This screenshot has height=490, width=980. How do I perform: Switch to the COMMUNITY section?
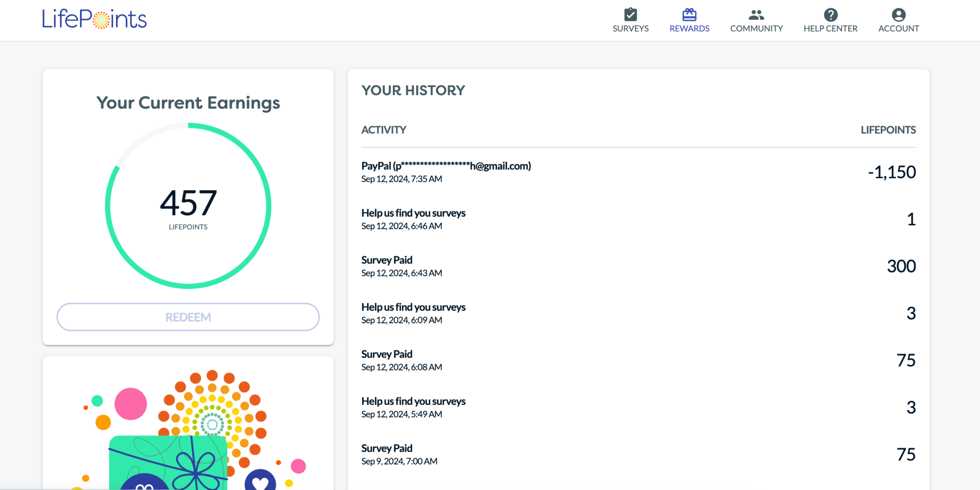click(756, 28)
